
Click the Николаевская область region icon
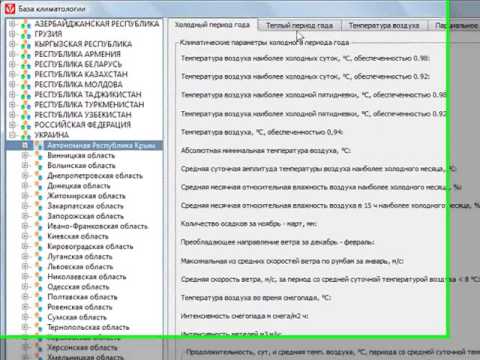click(39, 277)
